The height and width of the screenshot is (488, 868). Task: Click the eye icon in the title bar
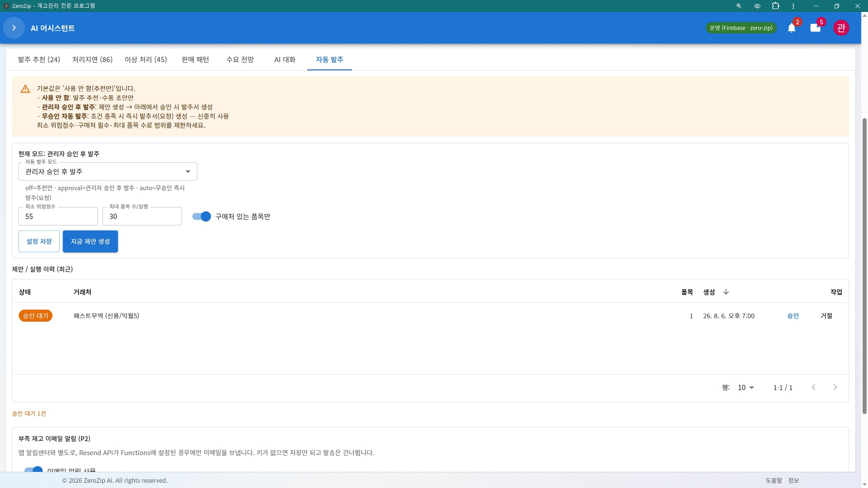757,6
